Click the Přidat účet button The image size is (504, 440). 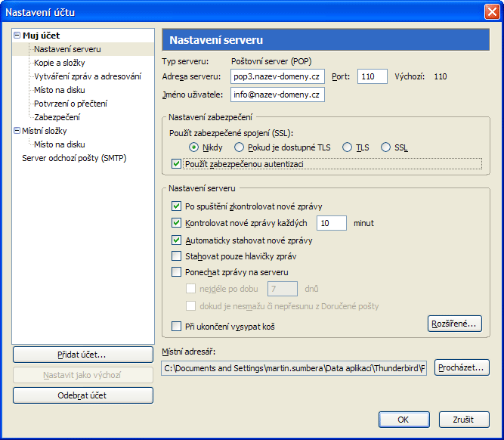[x=82, y=354]
